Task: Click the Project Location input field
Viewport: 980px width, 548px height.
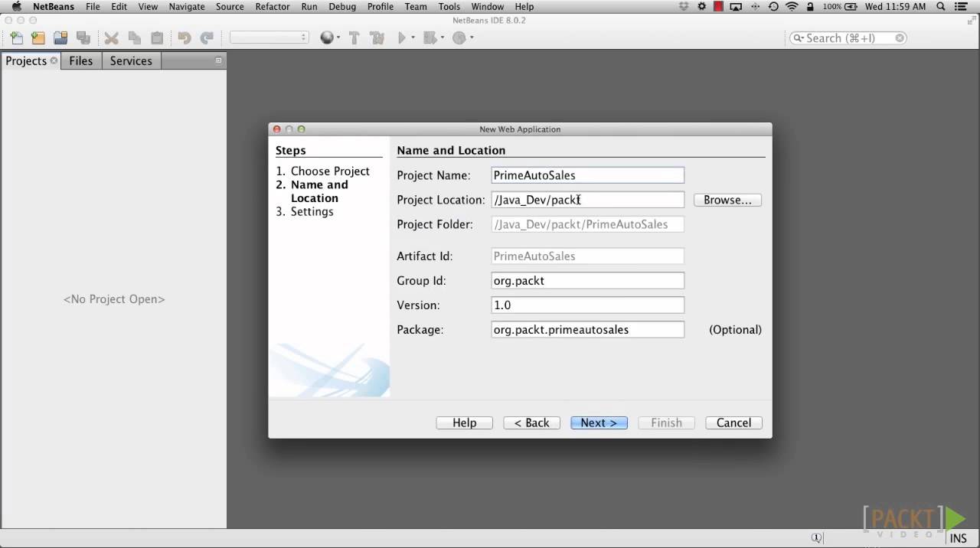Action: coord(587,200)
